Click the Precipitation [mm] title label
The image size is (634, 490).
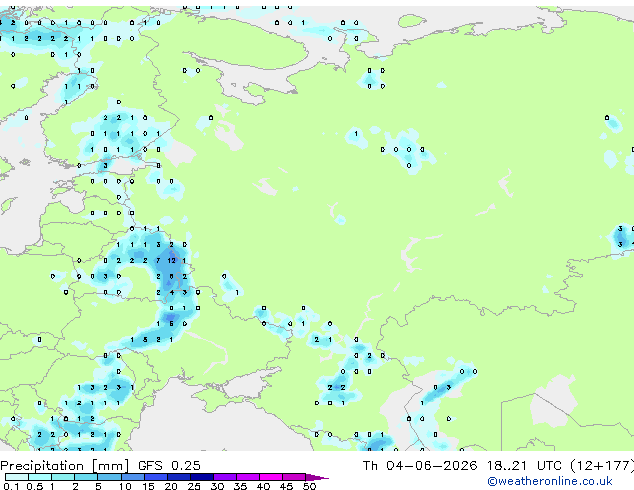tap(65, 466)
